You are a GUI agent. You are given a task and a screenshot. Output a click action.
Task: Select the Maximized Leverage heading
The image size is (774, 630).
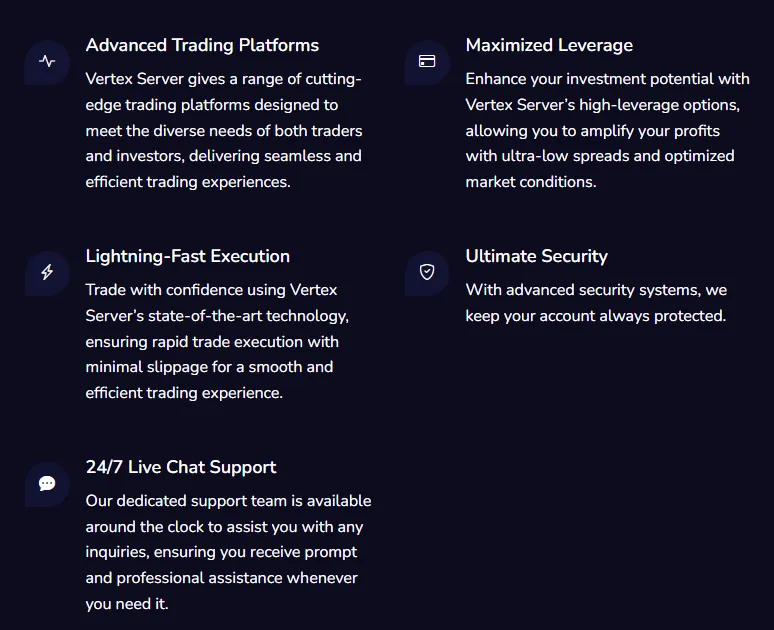549,45
